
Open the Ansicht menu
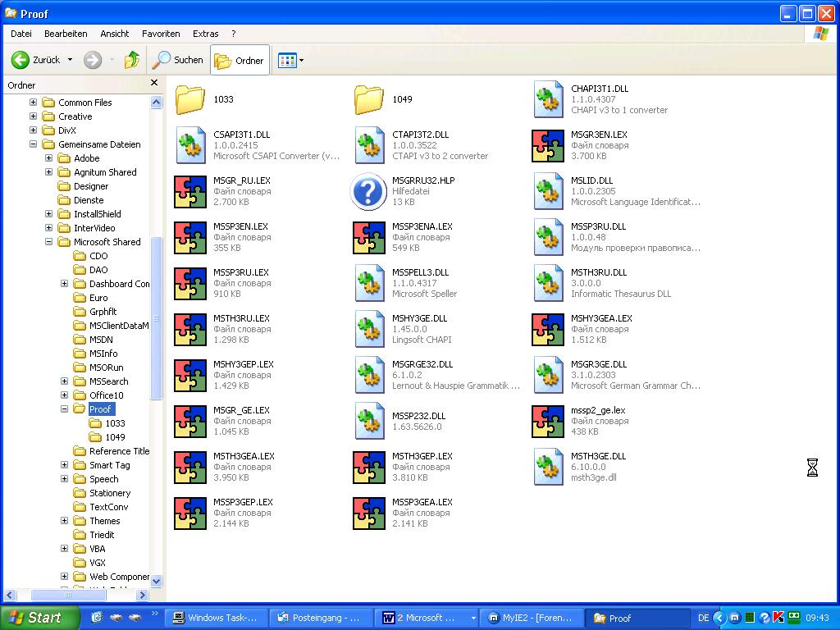tap(115, 34)
